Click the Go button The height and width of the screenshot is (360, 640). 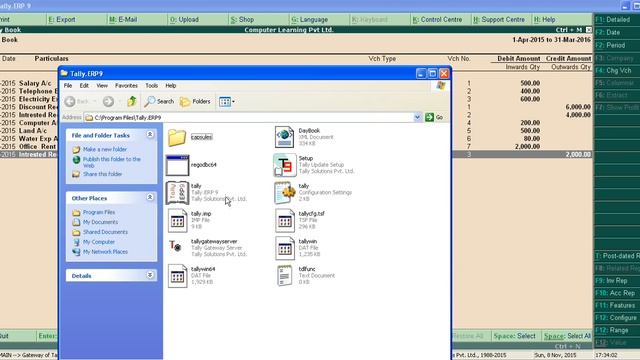coord(434,118)
